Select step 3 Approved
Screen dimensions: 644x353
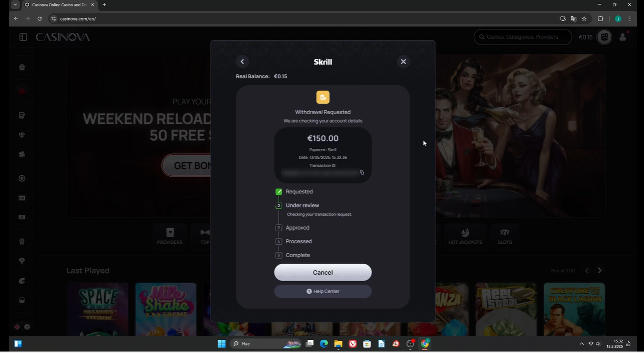click(x=279, y=228)
